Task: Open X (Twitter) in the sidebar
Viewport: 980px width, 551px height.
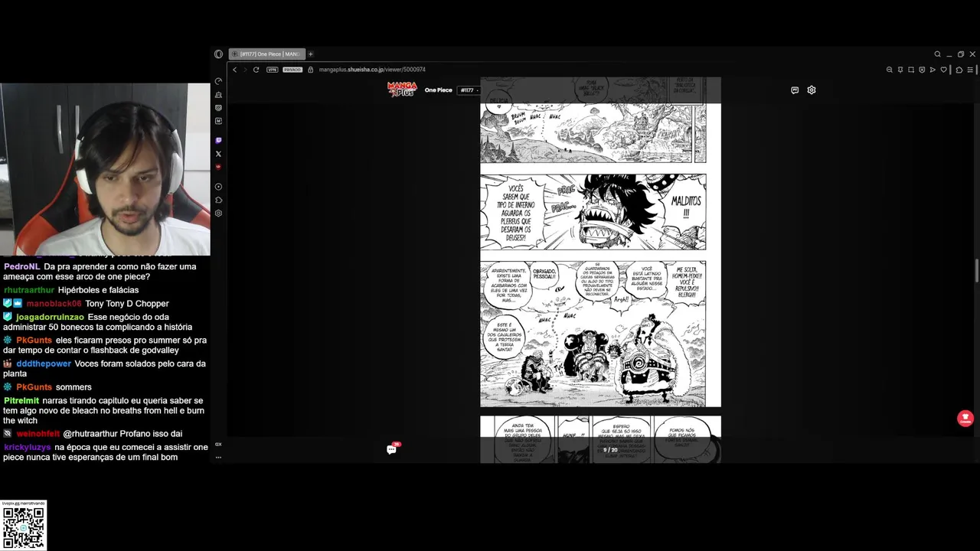Action: 218,154
